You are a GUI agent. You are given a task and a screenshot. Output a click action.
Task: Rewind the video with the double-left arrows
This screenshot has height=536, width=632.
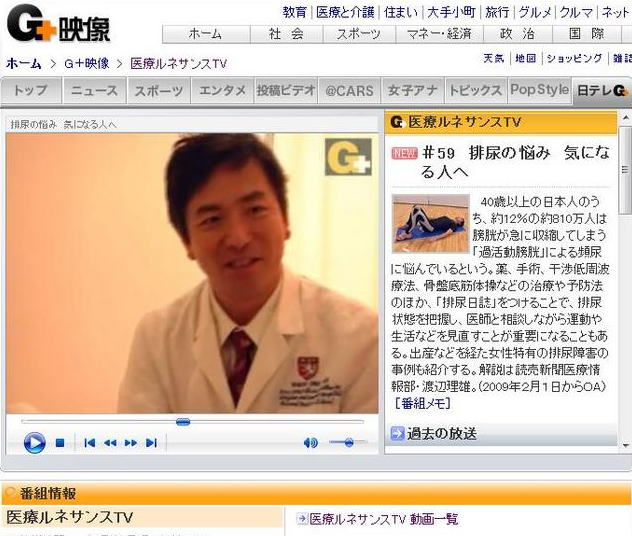coord(110,443)
